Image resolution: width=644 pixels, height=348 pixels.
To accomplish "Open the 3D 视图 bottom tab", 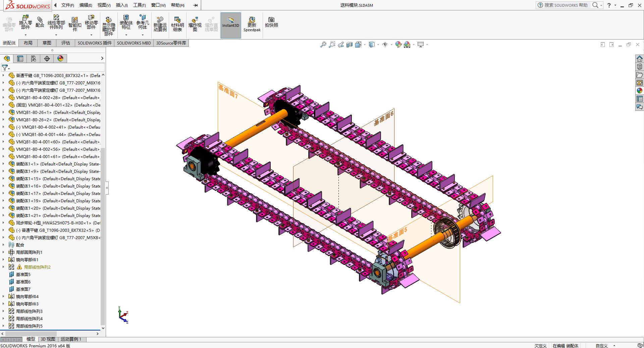I will (48, 339).
